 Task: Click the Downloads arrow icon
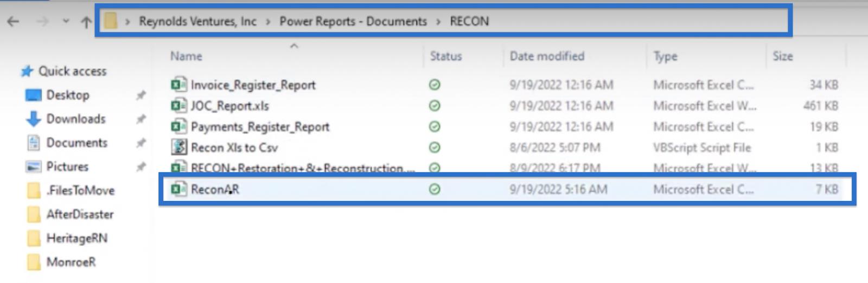tap(34, 119)
